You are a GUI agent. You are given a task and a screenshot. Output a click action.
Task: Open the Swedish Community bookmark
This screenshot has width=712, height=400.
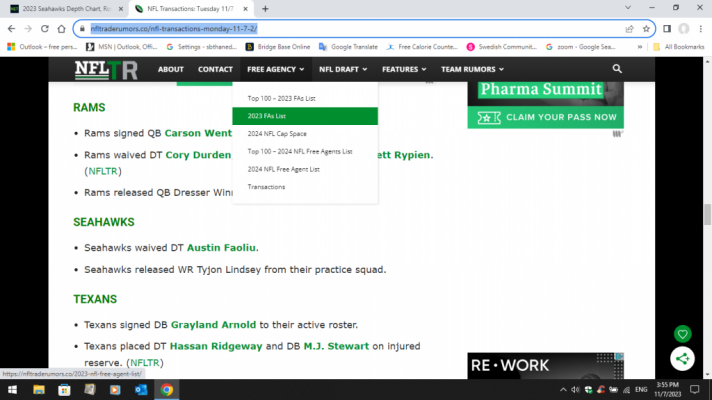pyautogui.click(x=502, y=47)
